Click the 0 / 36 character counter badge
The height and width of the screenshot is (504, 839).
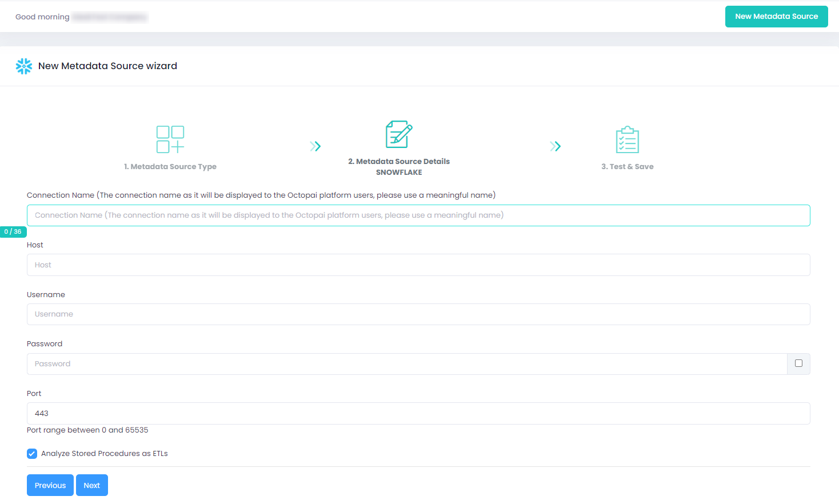pos(13,232)
